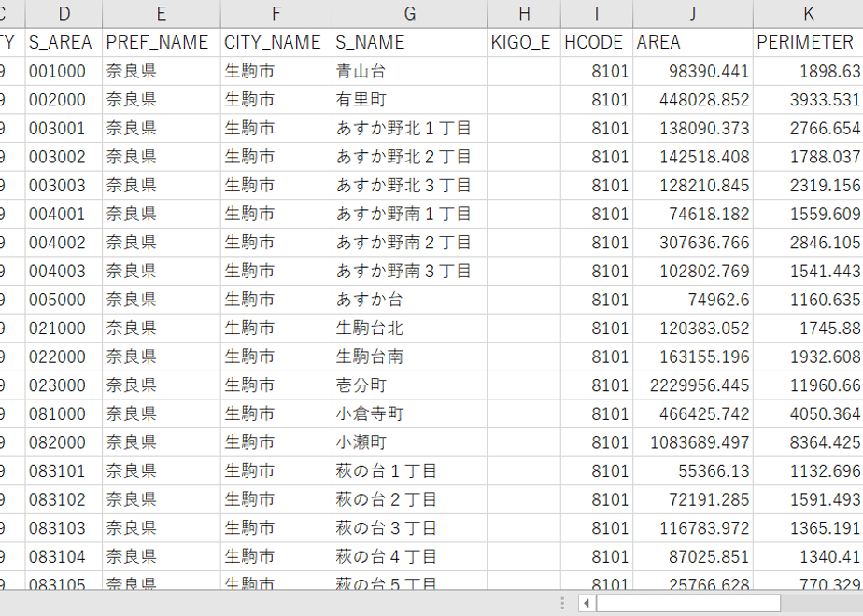This screenshot has width=863, height=616.
Task: Click the S_NAME header cell
Action: (409, 42)
